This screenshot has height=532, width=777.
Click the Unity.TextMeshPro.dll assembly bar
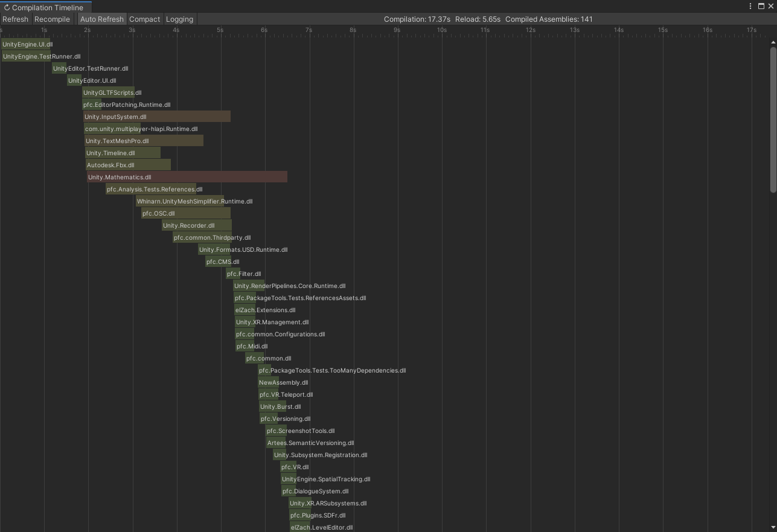point(144,141)
